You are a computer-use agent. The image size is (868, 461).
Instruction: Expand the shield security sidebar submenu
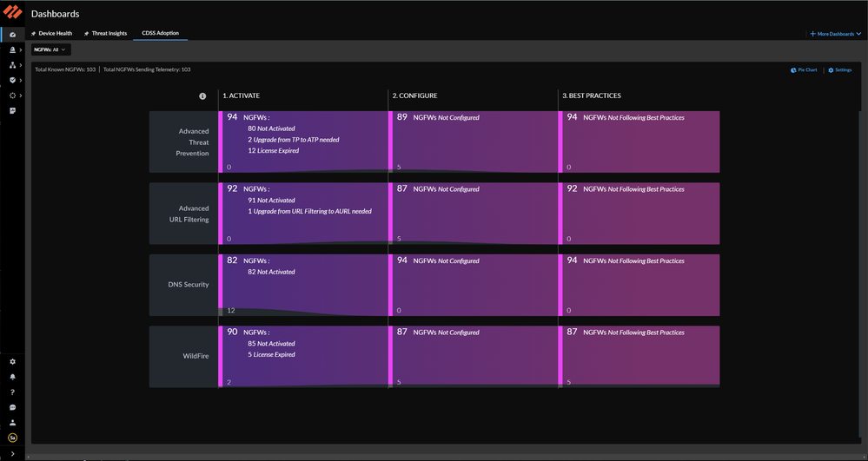pyautogui.click(x=13, y=80)
